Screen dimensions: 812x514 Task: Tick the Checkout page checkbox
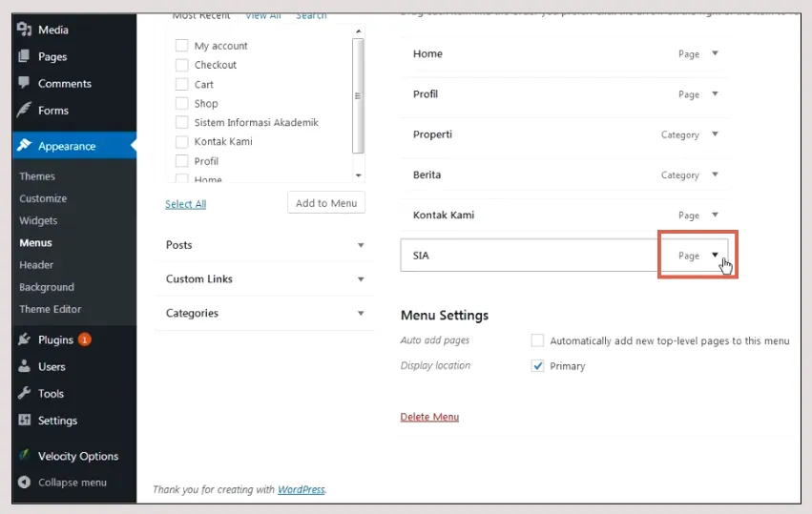[x=181, y=65]
